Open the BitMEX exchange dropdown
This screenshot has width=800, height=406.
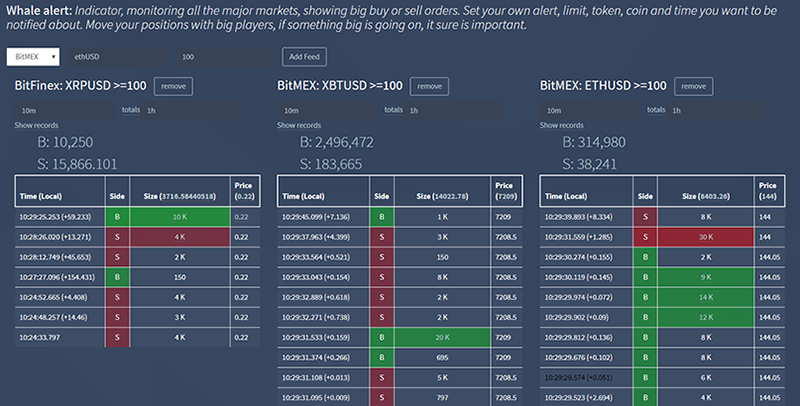click(x=33, y=57)
